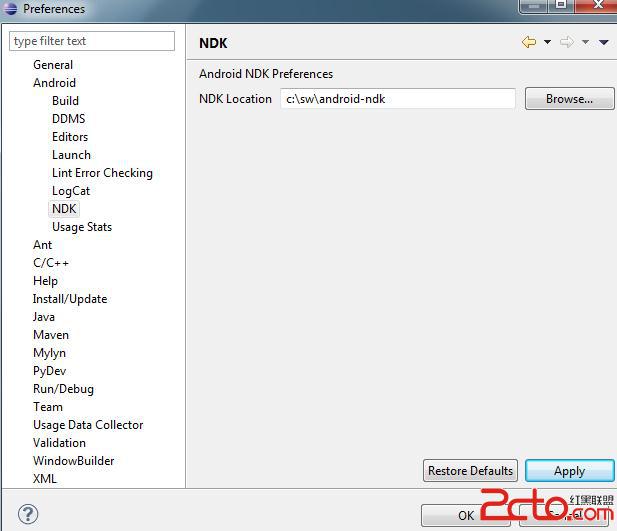Select XML preferences category
The width and height of the screenshot is (617, 531).
[45, 479]
